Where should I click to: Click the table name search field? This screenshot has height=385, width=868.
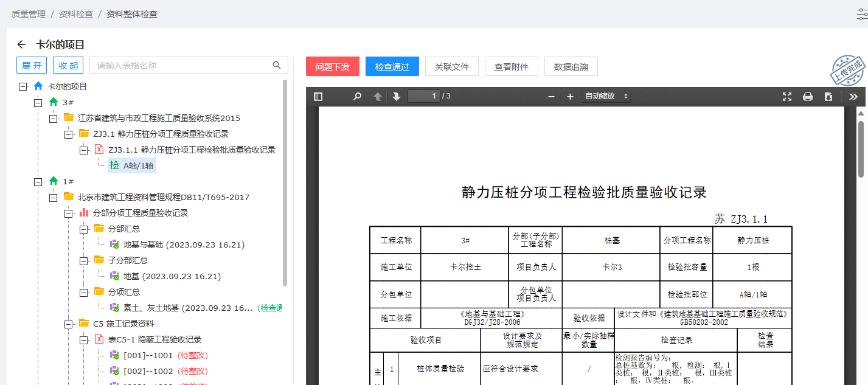[x=189, y=65]
